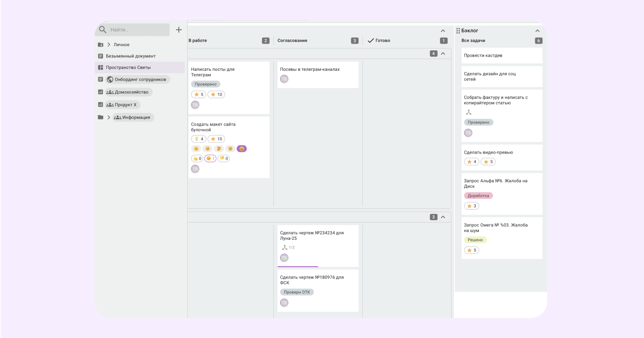Viewport: 644px width, 338px height.
Task: Open Домохозяйство shared board
Action: 129,92
